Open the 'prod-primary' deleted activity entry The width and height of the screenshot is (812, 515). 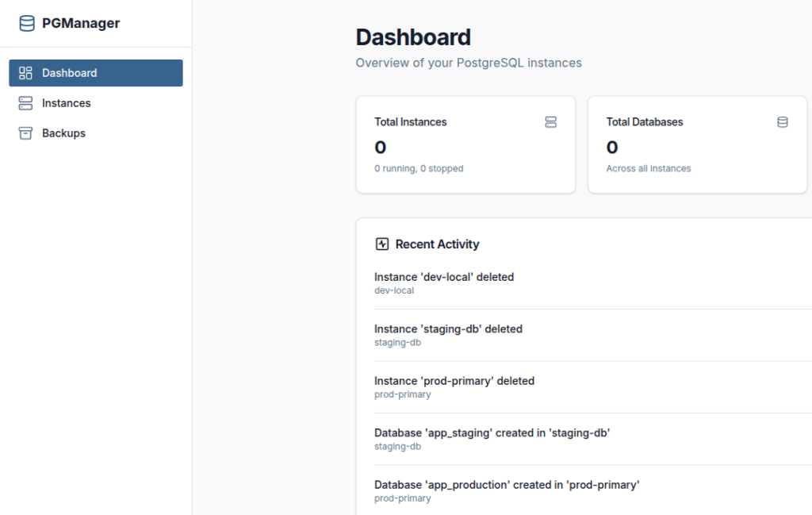(593, 387)
